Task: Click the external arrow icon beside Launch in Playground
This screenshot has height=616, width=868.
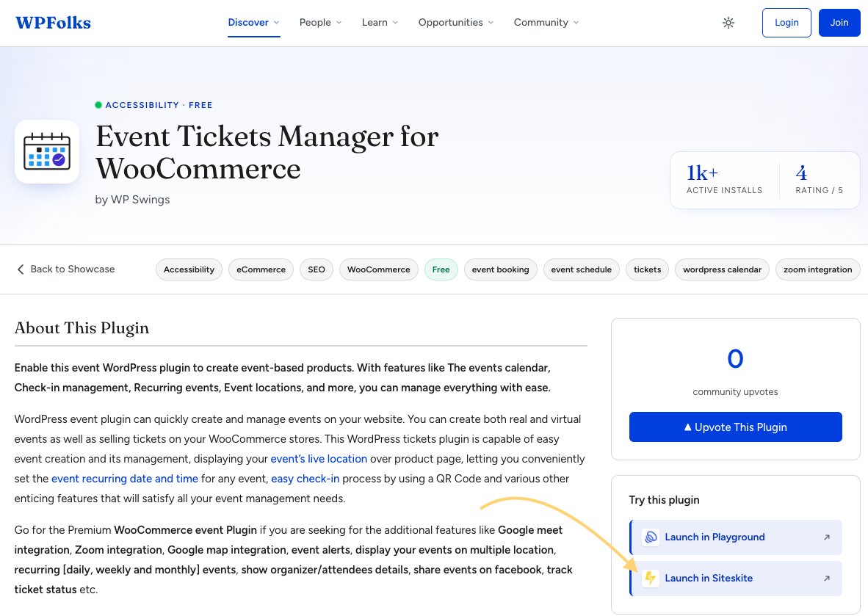Action: coord(826,537)
